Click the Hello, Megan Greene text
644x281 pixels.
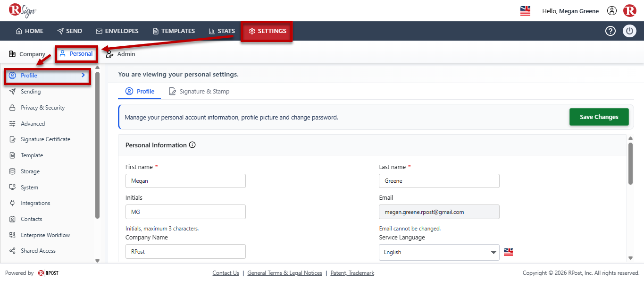pos(570,11)
